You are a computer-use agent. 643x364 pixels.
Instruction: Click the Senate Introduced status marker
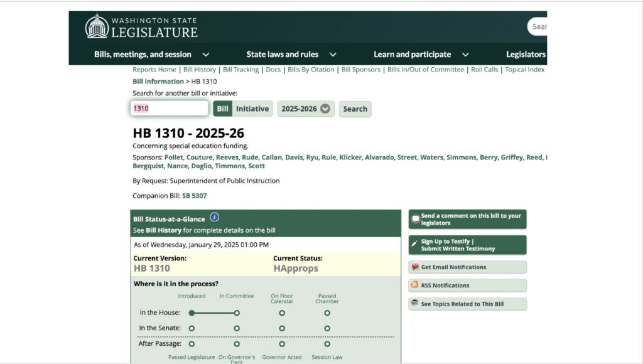point(192,328)
